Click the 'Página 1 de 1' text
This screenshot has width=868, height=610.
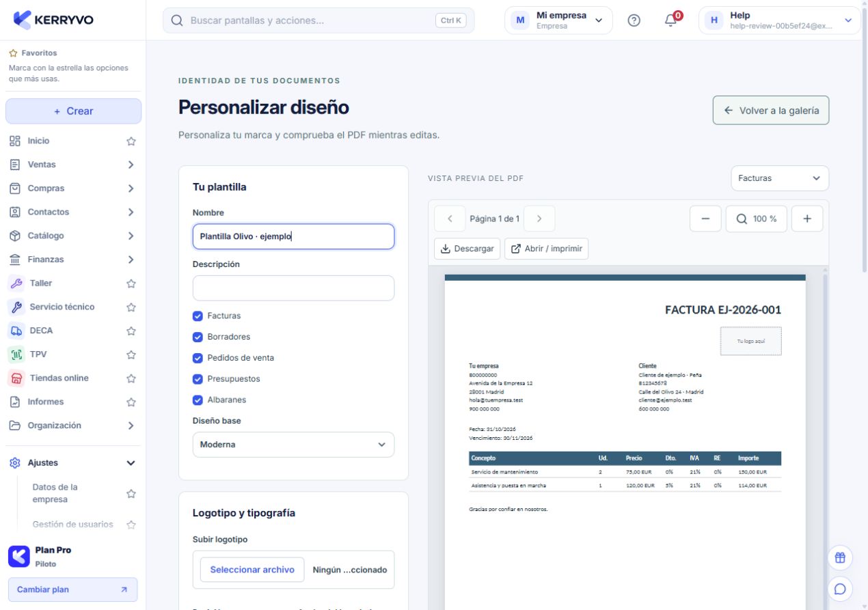pos(495,219)
